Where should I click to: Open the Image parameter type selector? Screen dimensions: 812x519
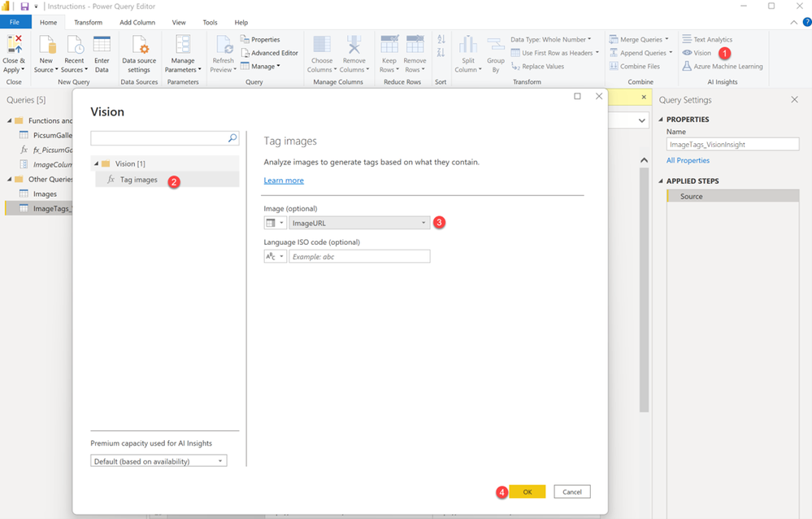(275, 223)
